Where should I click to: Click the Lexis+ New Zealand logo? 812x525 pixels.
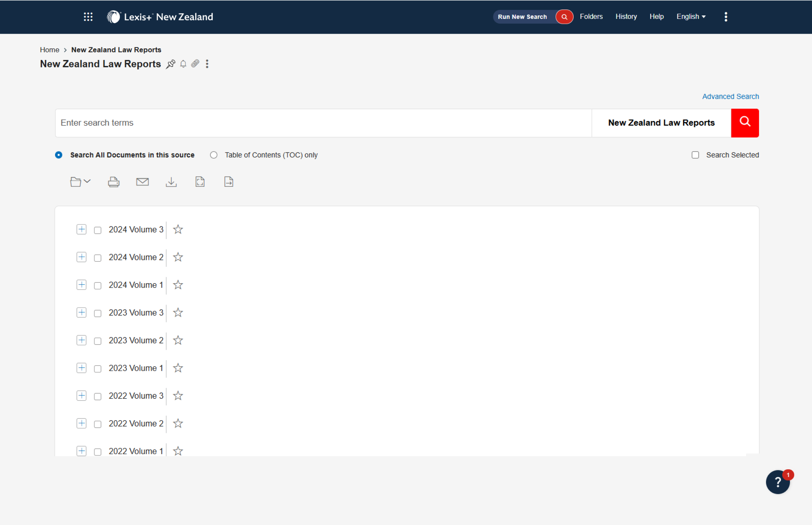coord(160,17)
